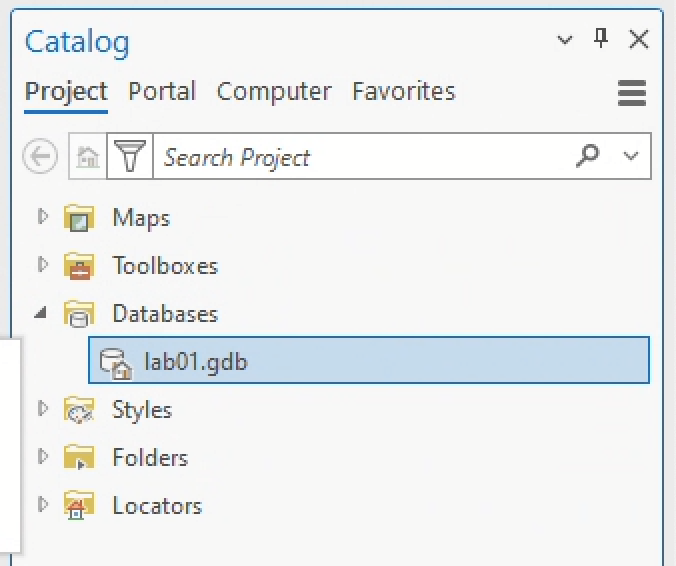Viewport: 676px width, 566px height.
Task: Switch to the Favorites tab
Action: [403, 92]
